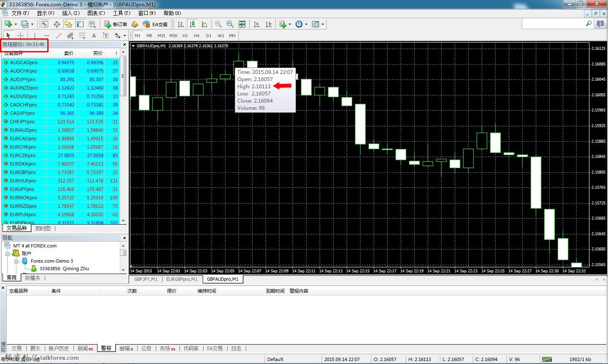Open the periods clock icon
The width and height of the screenshot is (608, 364).
[x=299, y=24]
